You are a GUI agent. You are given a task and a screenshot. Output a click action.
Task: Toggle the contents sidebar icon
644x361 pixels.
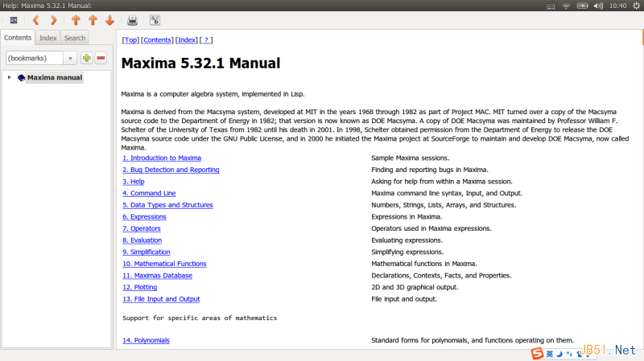(14, 20)
